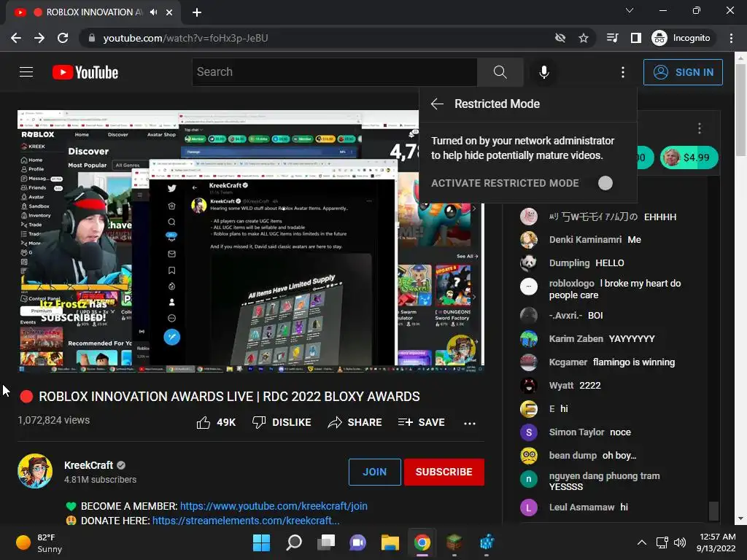The height and width of the screenshot is (560, 747).
Task: Open the streamelements donate link
Action: point(246,521)
